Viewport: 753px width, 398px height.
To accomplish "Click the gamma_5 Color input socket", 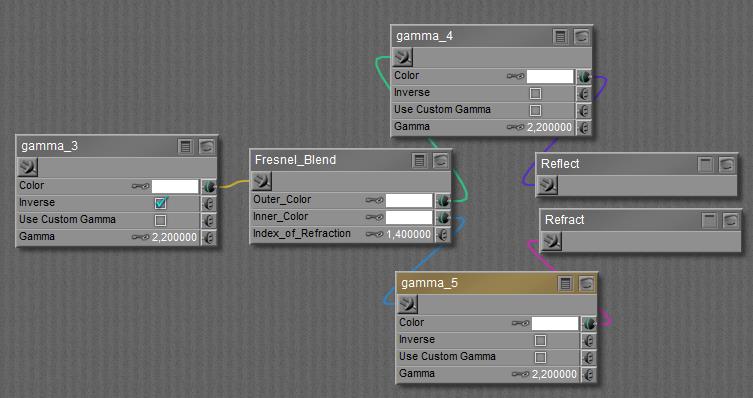I will (588, 324).
